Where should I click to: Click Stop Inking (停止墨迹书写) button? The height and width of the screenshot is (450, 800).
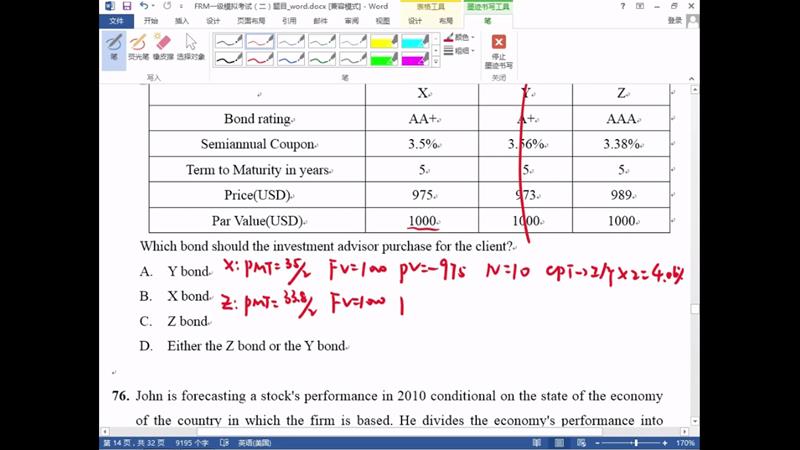tap(498, 51)
